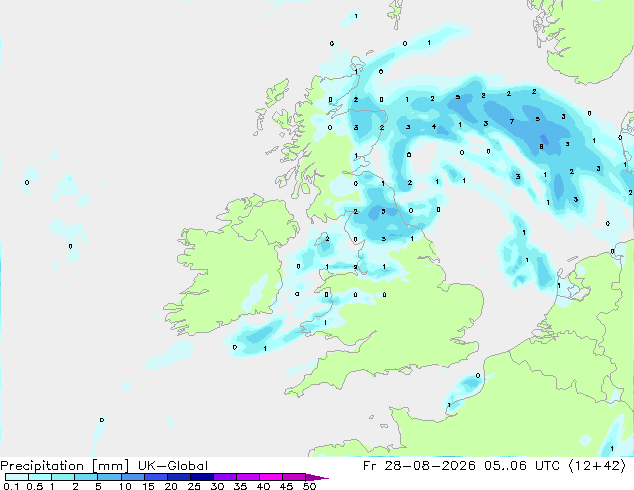Click the '50' legend scale label
The width and height of the screenshot is (634, 490).
[x=309, y=486]
